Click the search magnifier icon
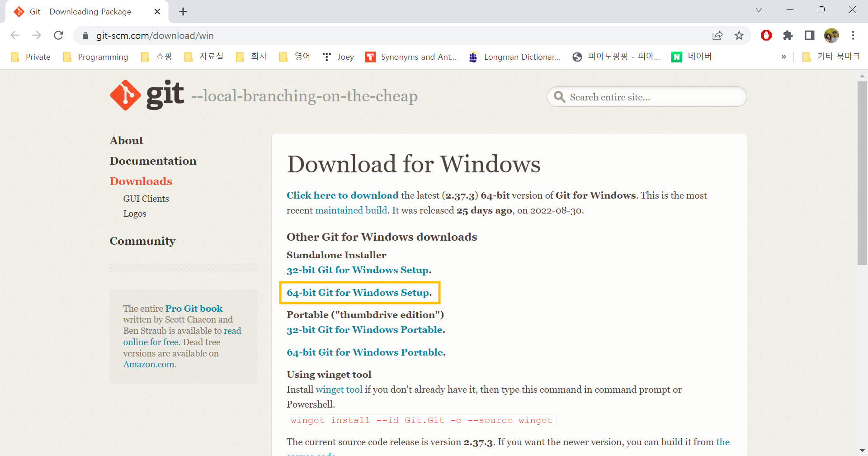Screen dimensions: 868x456 (560, 97)
